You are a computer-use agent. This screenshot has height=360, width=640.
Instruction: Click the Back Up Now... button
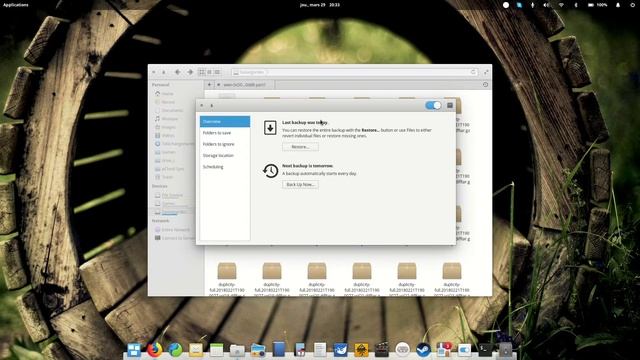pyautogui.click(x=300, y=184)
